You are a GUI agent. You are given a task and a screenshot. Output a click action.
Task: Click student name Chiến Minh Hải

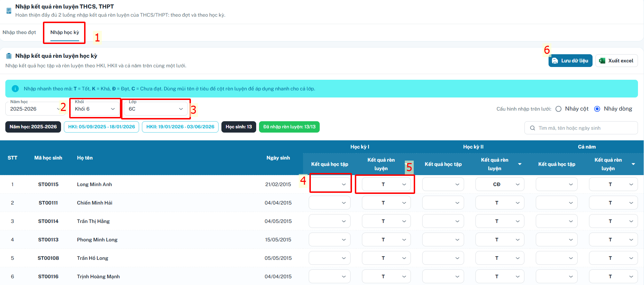[95, 203]
